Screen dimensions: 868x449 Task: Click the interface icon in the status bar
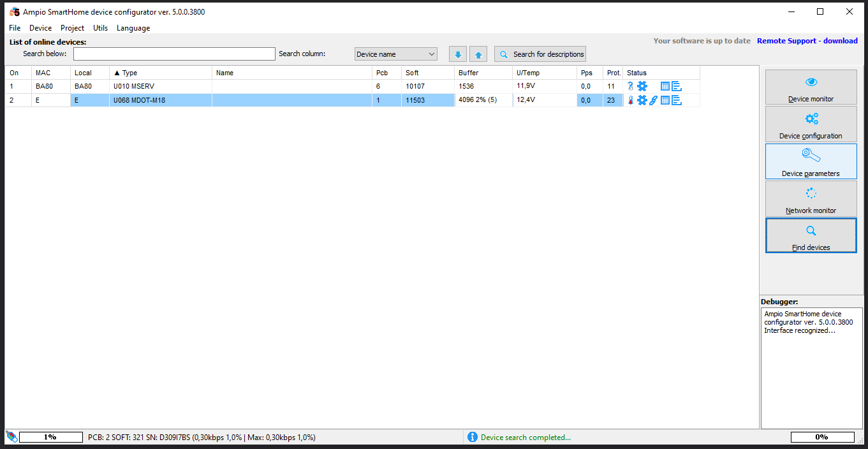click(11, 437)
